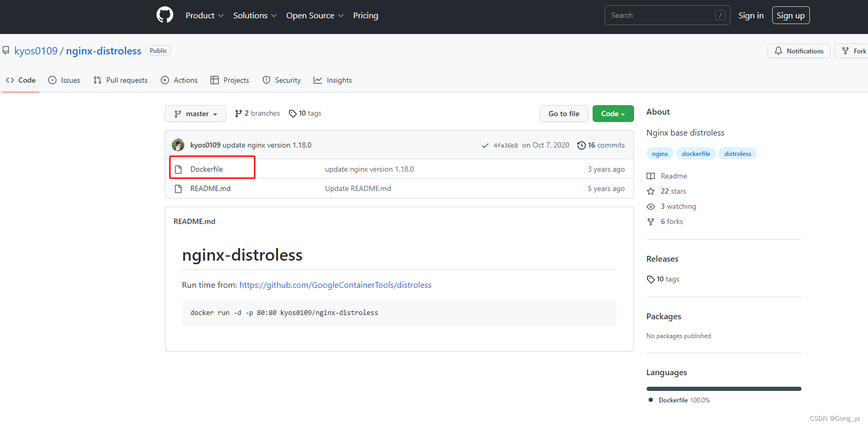
Task: Open the Dockerfile 100.0% language link
Action: (x=680, y=400)
